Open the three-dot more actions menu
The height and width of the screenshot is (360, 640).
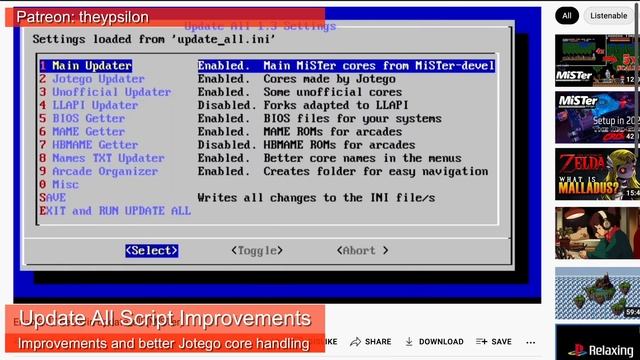pyautogui.click(x=531, y=342)
